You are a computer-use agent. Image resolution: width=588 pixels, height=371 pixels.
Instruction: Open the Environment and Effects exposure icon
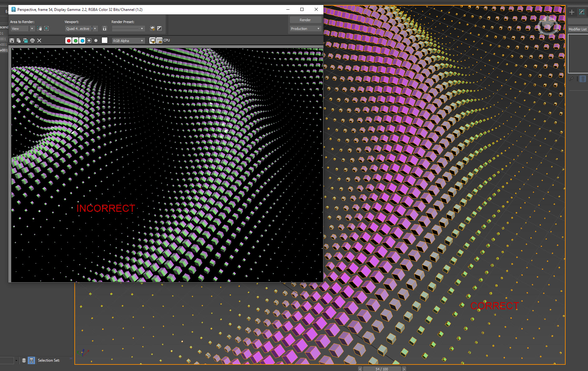pyautogui.click(x=159, y=28)
